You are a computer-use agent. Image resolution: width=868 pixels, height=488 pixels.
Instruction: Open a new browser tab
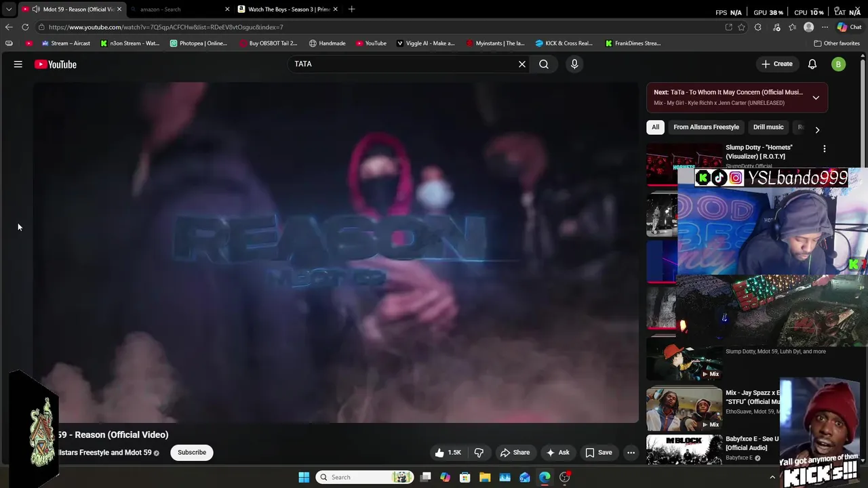coord(351,9)
